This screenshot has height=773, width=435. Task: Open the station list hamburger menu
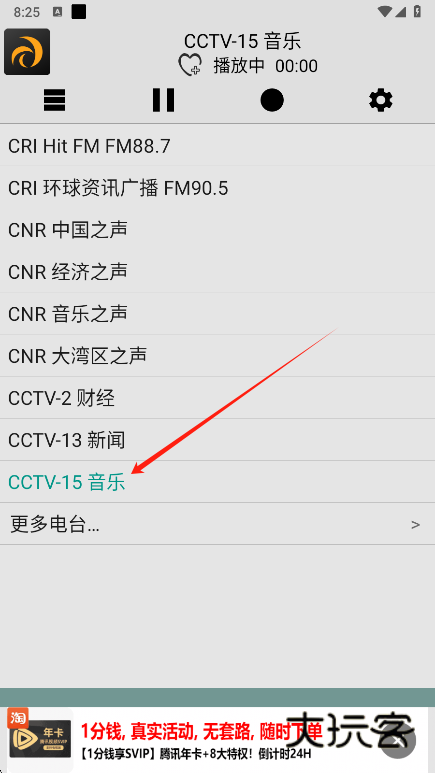[54, 101]
